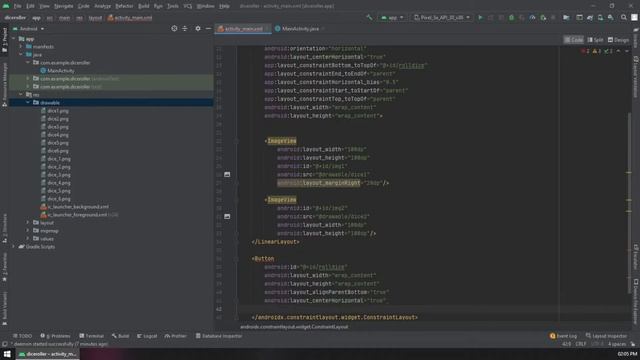The height and width of the screenshot is (360, 640).
Task: Toggle the Favorites side tab
Action: pyautogui.click(x=4, y=267)
